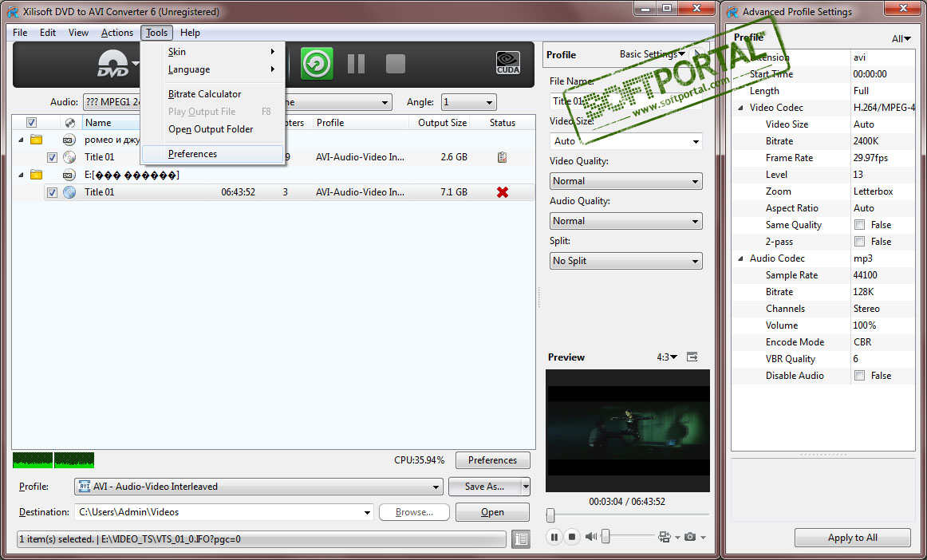Toggle the select-all checkbox in list header
This screenshot has width=927, height=560.
point(31,122)
